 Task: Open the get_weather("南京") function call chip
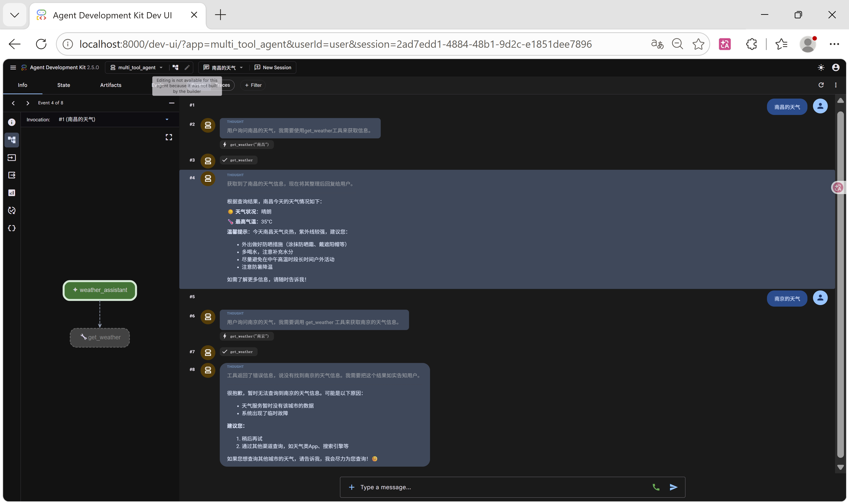[247, 336]
